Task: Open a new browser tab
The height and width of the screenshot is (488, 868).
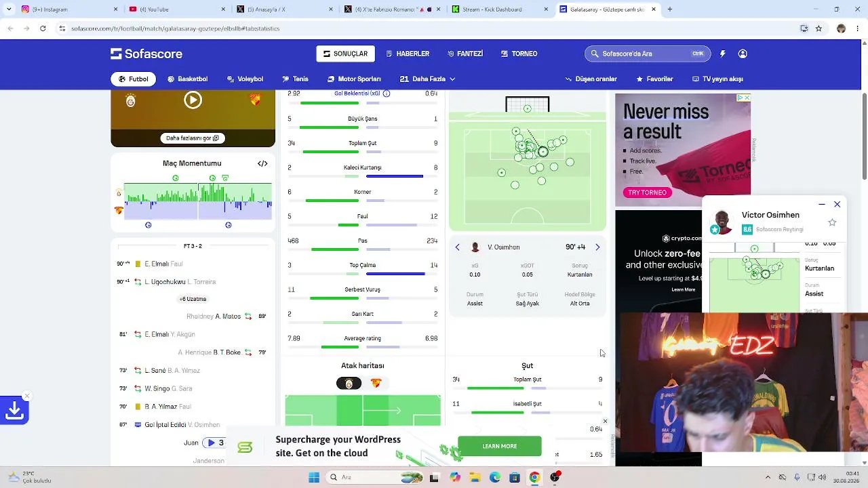Action: pos(669,9)
